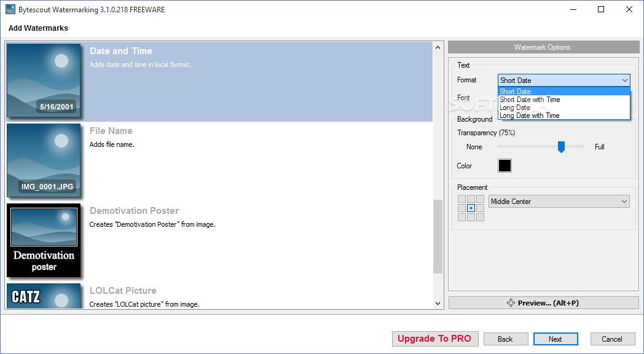Set placement to top-center grid cell
Image resolution: width=644 pixels, height=354 pixels.
(x=471, y=199)
